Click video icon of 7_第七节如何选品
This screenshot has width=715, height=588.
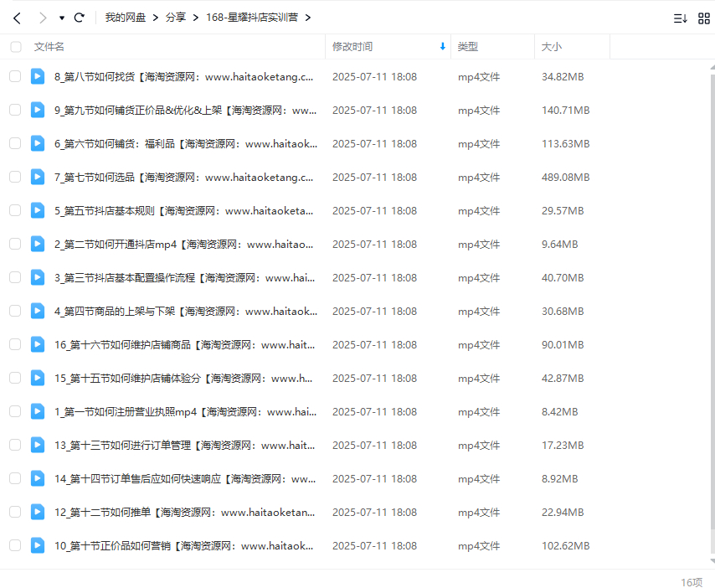[38, 177]
